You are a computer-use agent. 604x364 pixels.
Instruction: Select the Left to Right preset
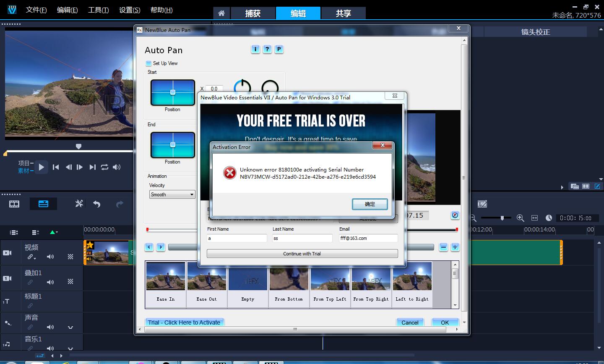(412, 285)
